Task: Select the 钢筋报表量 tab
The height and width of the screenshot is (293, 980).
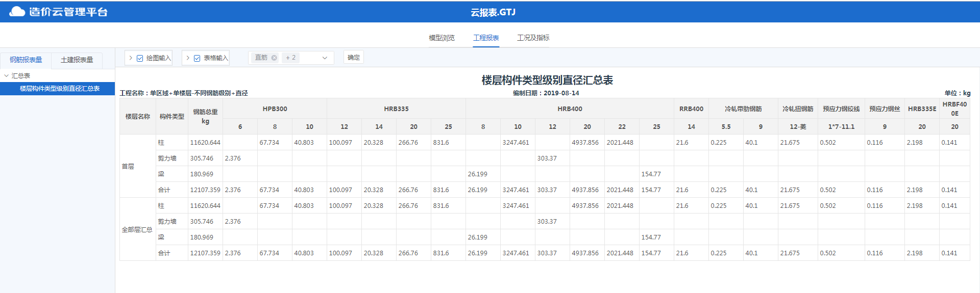Action: pos(26,60)
